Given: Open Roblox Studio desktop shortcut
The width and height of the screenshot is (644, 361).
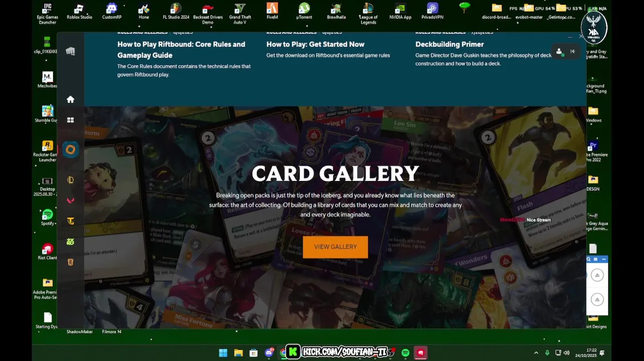Looking at the screenshot, I should click(79, 12).
